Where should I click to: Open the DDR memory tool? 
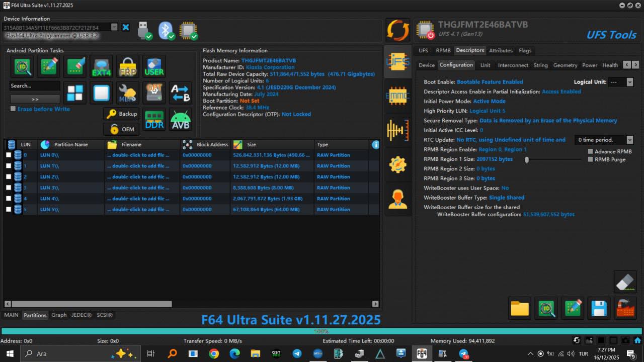[x=154, y=119]
